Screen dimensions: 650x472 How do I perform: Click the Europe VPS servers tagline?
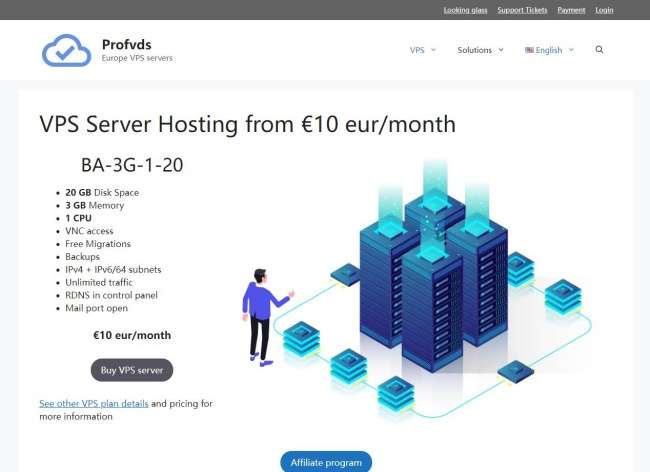coord(137,58)
